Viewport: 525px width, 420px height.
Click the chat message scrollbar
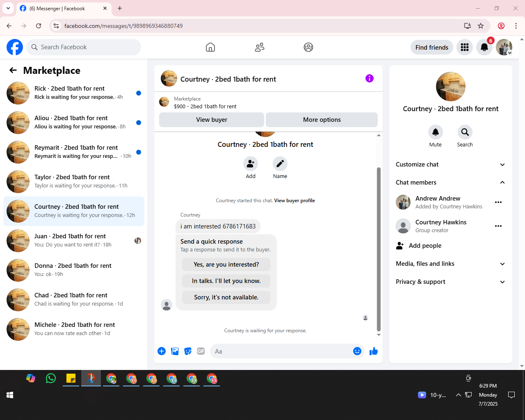[379, 249]
